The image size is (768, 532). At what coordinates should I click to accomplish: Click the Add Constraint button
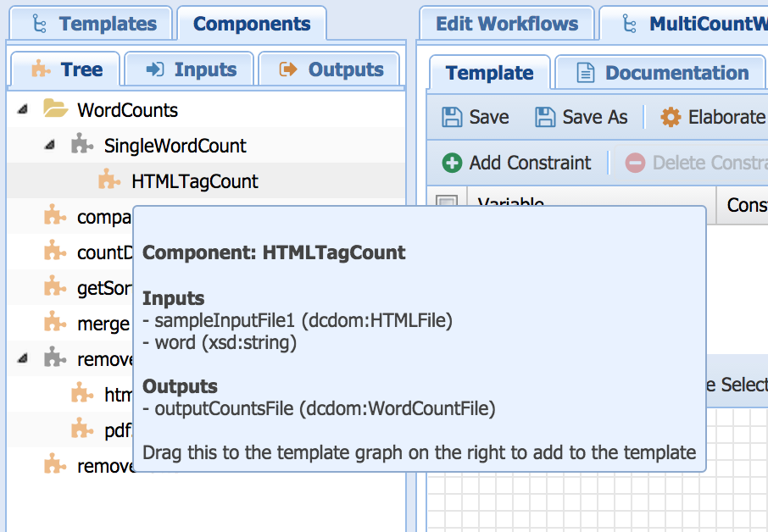coord(517,163)
